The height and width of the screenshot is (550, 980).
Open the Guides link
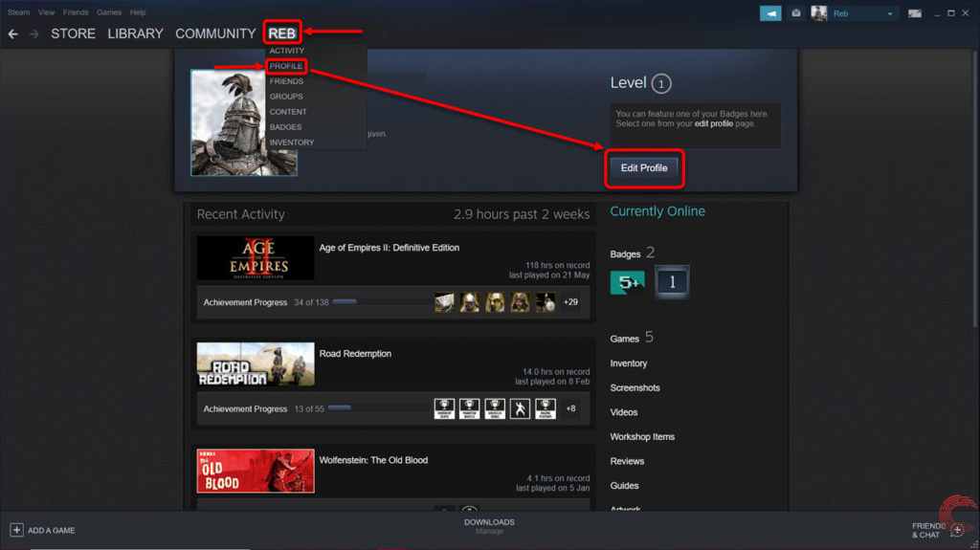point(624,485)
